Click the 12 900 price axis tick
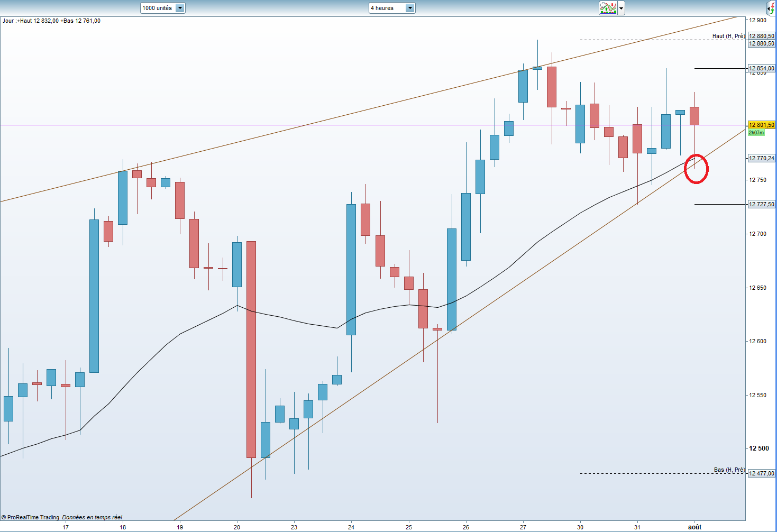 coord(757,20)
